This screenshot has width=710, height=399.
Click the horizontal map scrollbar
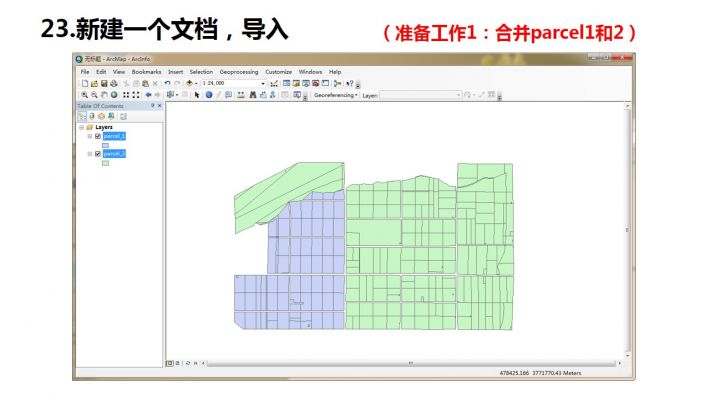(x=411, y=363)
